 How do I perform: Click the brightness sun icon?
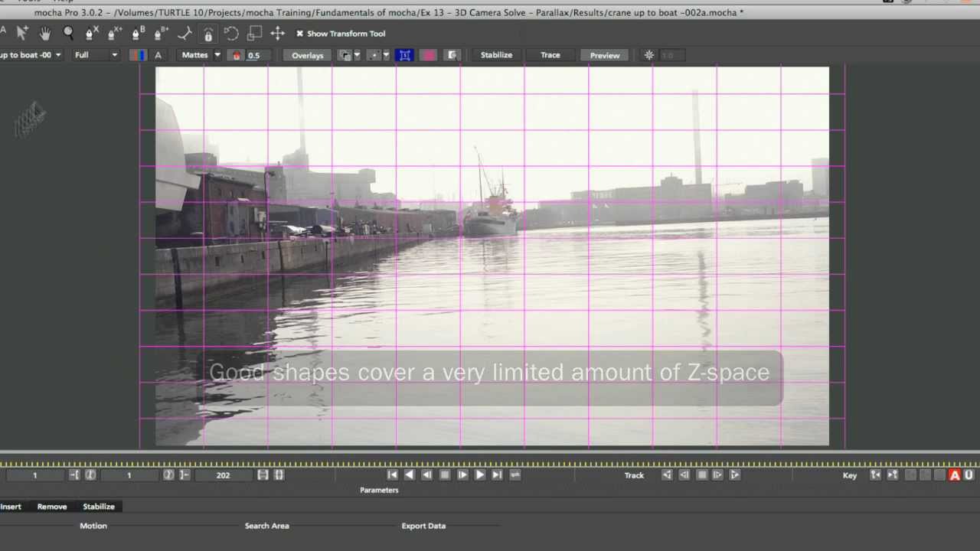[648, 55]
